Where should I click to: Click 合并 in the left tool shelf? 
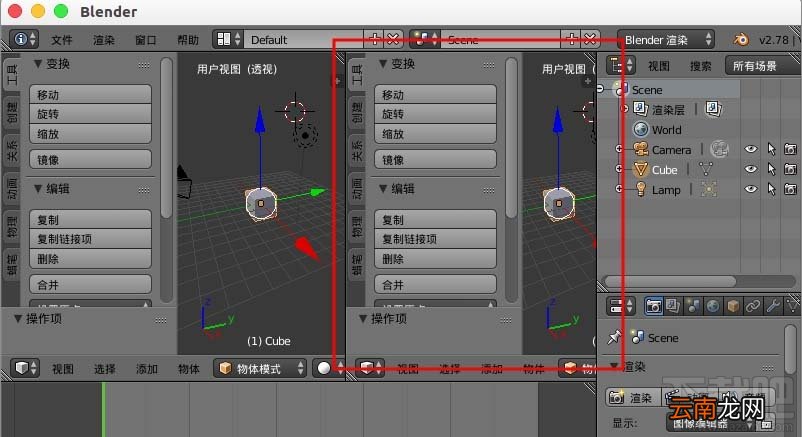click(91, 285)
